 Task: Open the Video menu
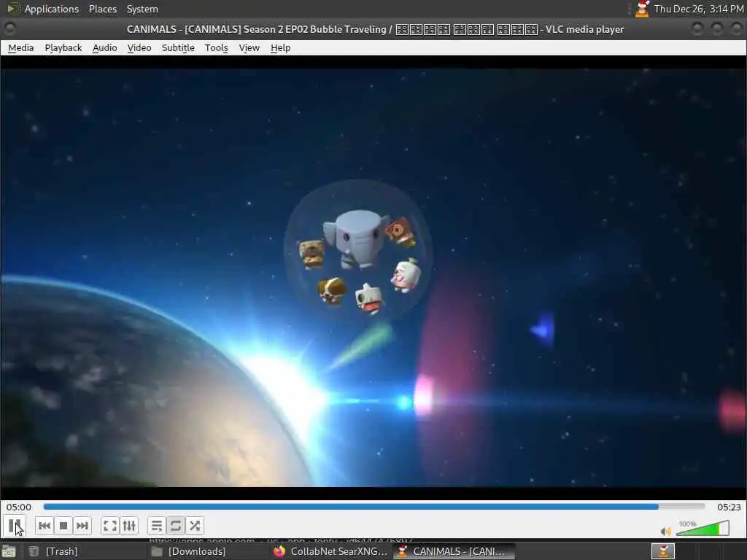click(x=139, y=47)
